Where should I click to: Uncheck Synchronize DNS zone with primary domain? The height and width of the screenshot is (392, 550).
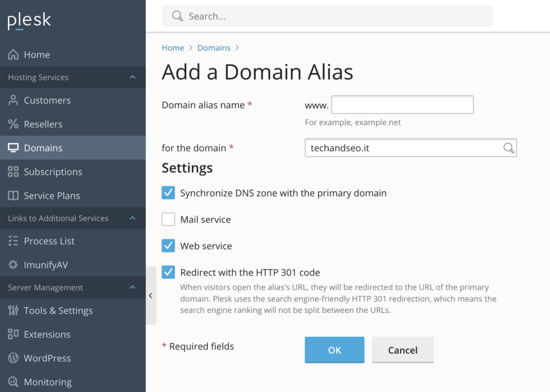168,193
